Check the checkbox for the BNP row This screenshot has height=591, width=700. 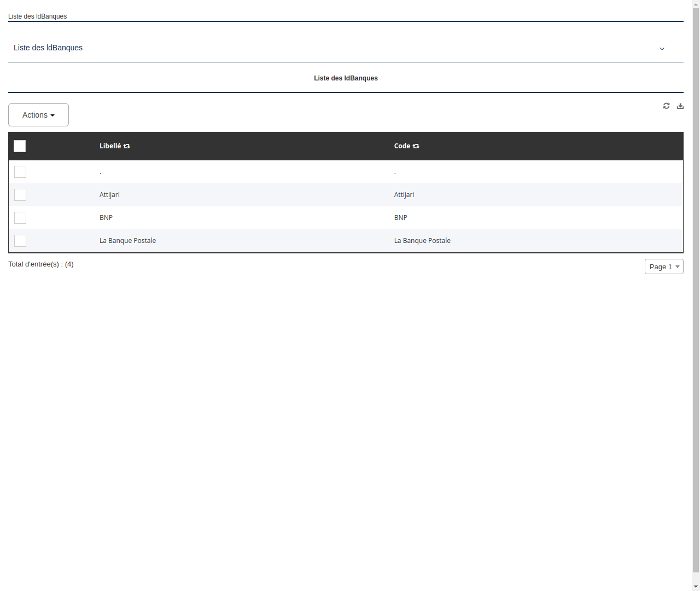(20, 218)
